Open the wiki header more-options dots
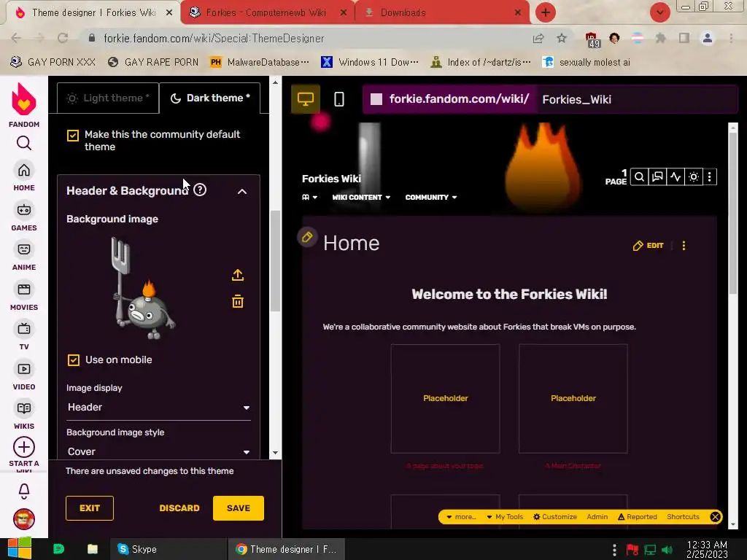The image size is (747, 560). coord(710,177)
